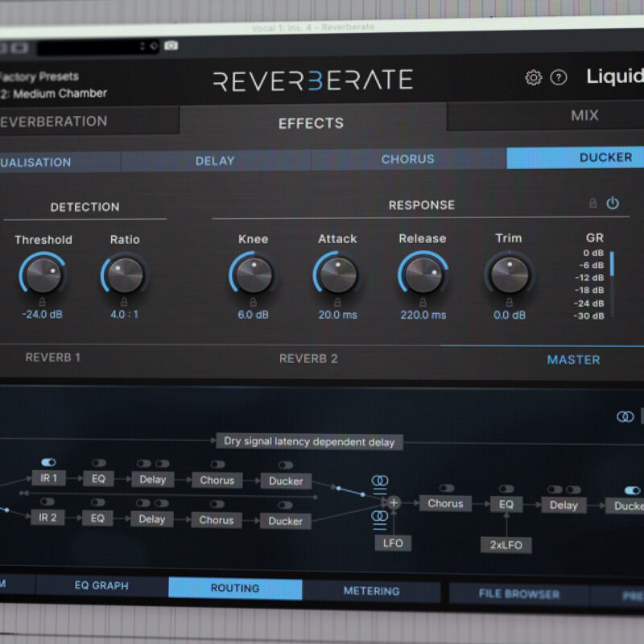Click the up-down arrows in the host preset field

pos(142,46)
